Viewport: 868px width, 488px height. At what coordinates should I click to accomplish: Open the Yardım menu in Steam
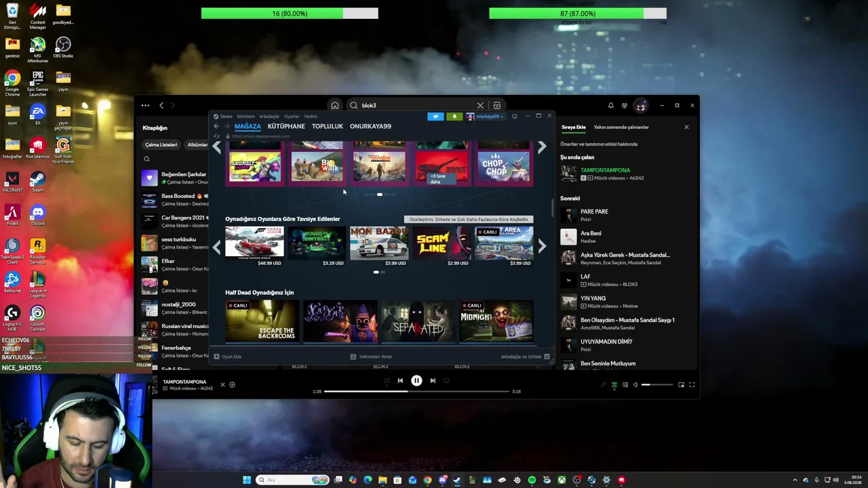click(x=311, y=117)
